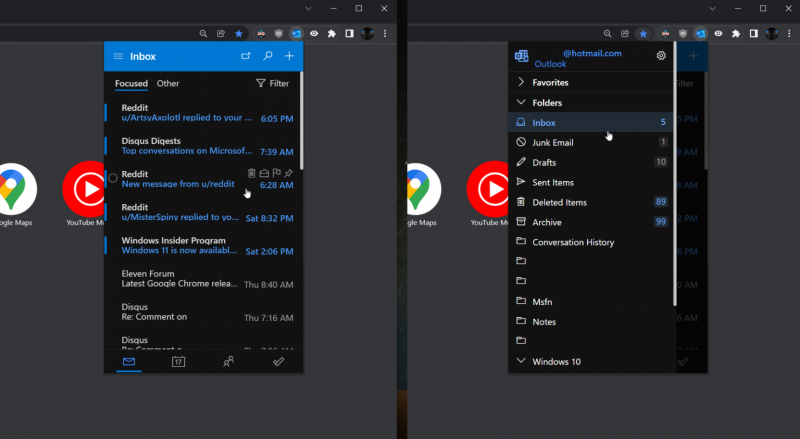
Task: Open the hamburger menu beside Inbox title
Action: [118, 57]
